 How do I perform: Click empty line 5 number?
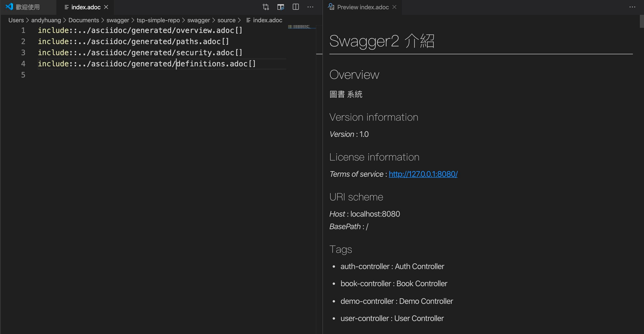[x=23, y=75]
